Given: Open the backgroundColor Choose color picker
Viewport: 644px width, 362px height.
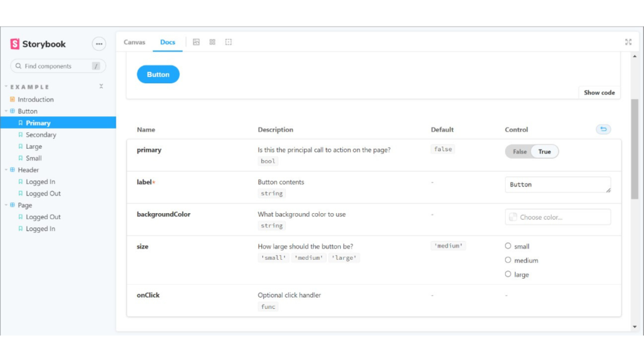Looking at the screenshot, I should [x=557, y=217].
